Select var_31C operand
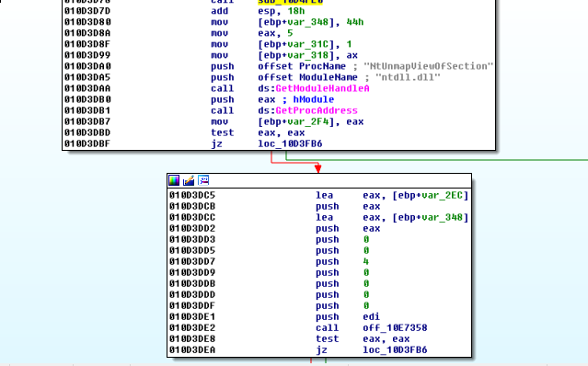The height and width of the screenshot is (366, 588). coord(308,44)
